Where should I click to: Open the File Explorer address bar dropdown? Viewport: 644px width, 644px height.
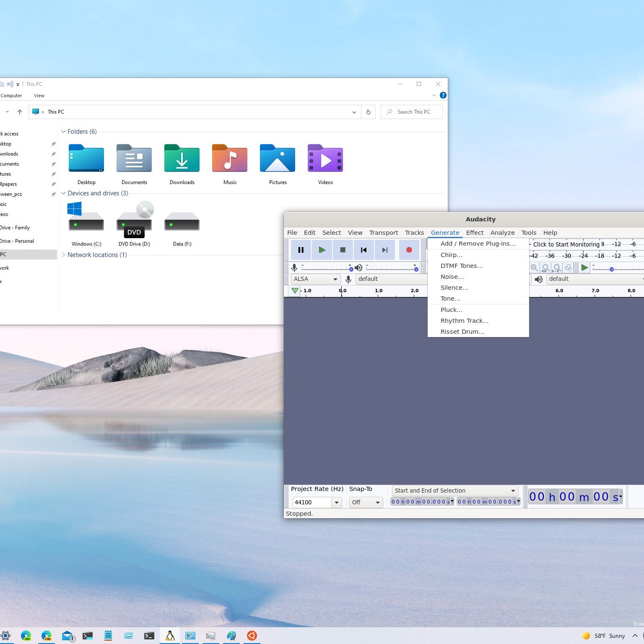click(354, 112)
